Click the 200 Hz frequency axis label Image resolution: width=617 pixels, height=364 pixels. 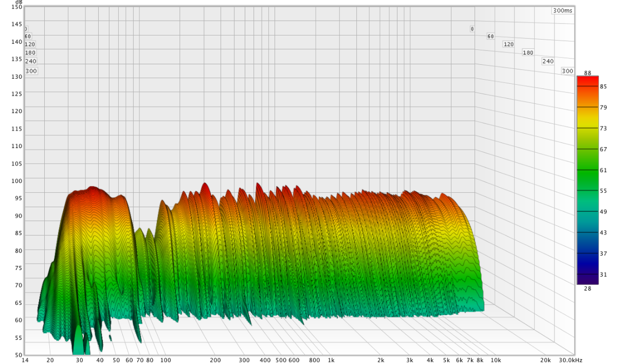click(215, 360)
